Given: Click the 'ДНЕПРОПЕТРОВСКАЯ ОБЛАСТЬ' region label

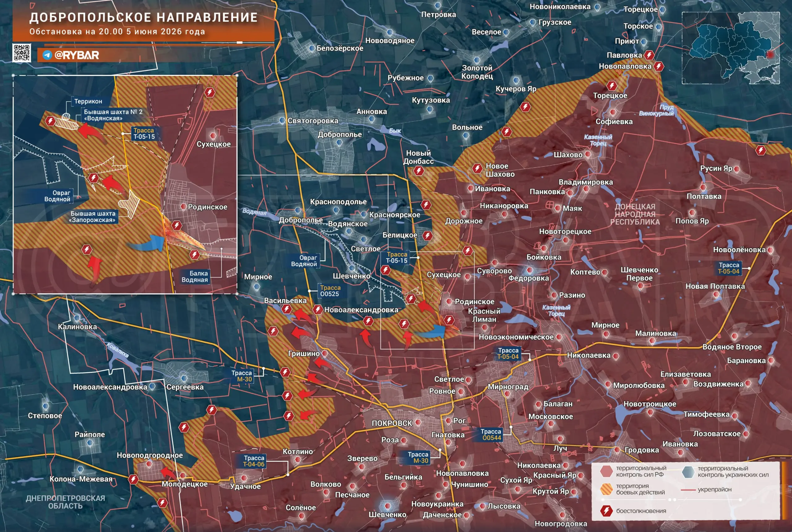Looking at the screenshot, I should (x=66, y=502).
